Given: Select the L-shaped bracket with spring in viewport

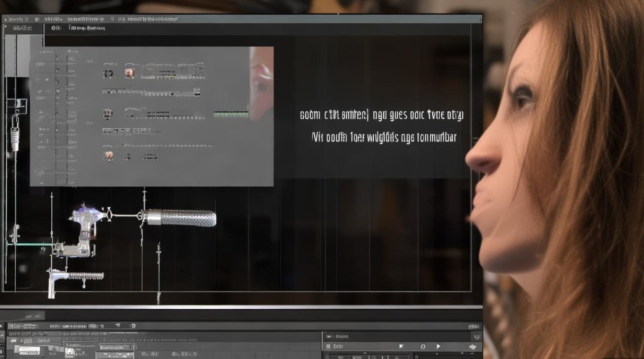Looking at the screenshot, I should coord(72,278).
